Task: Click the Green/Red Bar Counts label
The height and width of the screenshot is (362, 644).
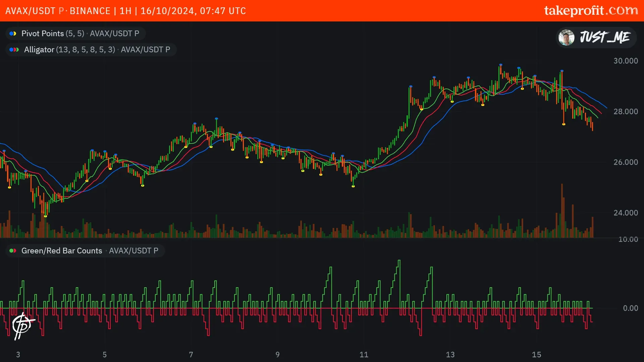Action: pyautogui.click(x=62, y=251)
